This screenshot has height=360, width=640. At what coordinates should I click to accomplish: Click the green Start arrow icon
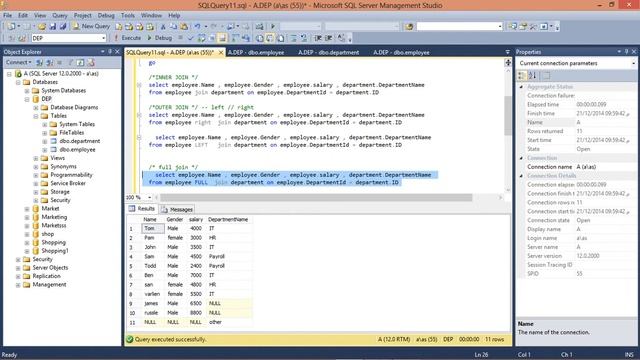coord(273,27)
